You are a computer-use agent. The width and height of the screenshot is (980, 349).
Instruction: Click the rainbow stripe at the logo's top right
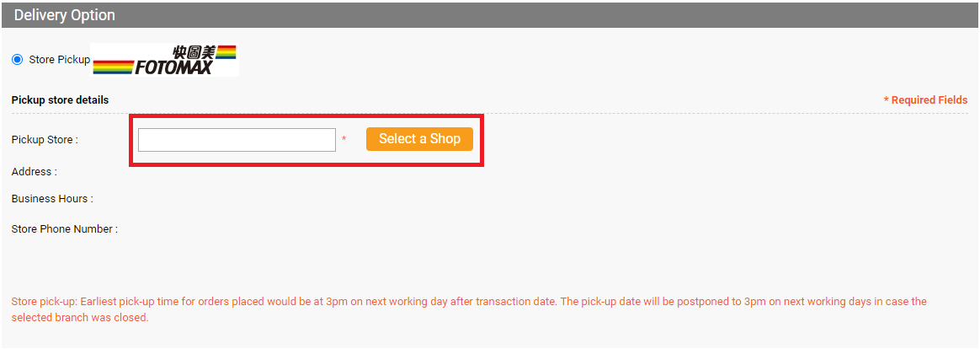click(226, 52)
